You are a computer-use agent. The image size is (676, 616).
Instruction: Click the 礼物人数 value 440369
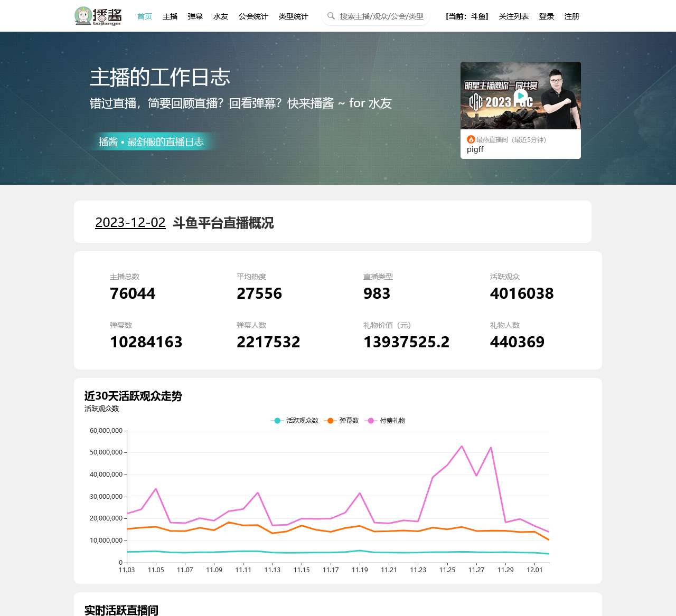point(517,342)
